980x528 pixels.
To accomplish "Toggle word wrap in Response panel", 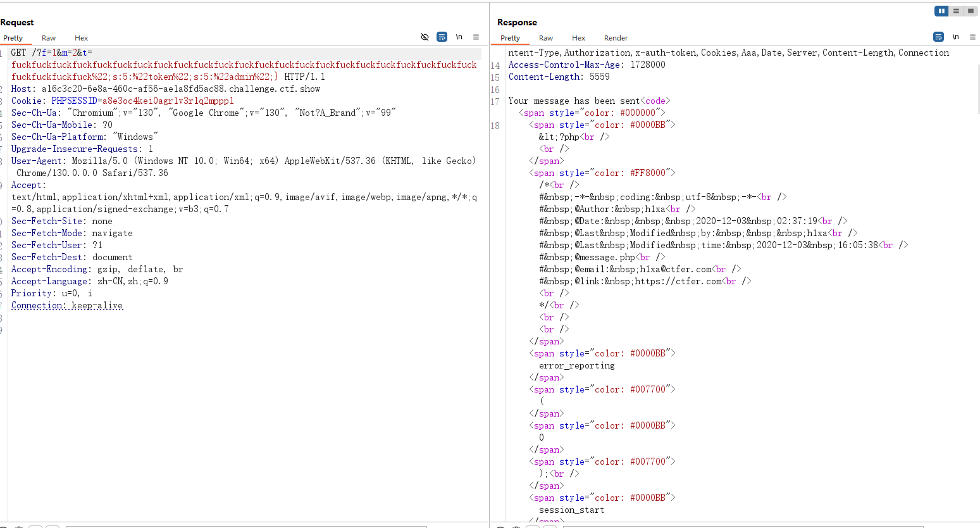I will click(938, 37).
